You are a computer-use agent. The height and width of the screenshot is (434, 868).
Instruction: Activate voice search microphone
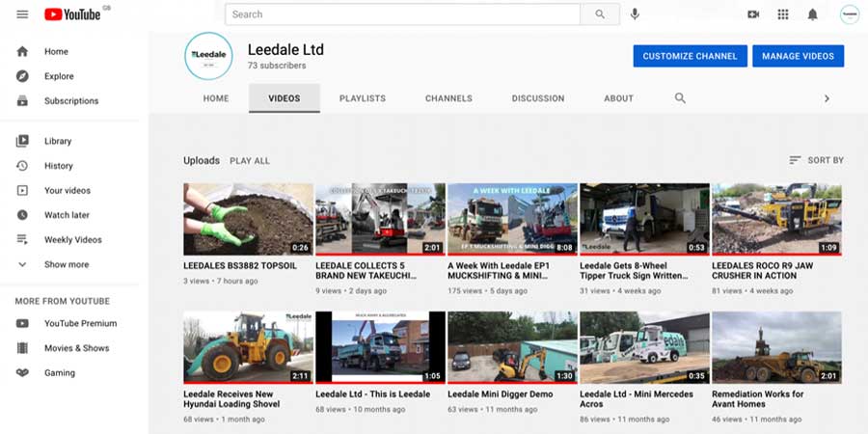(635, 14)
